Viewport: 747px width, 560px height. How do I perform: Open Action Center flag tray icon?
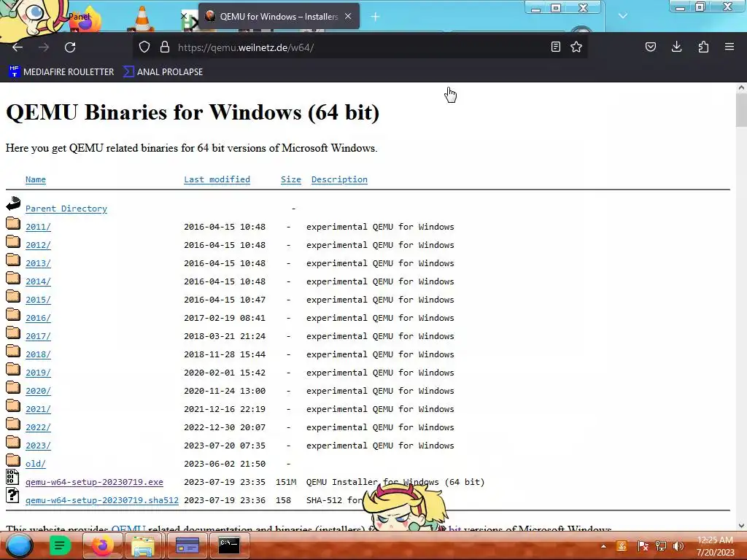(643, 546)
